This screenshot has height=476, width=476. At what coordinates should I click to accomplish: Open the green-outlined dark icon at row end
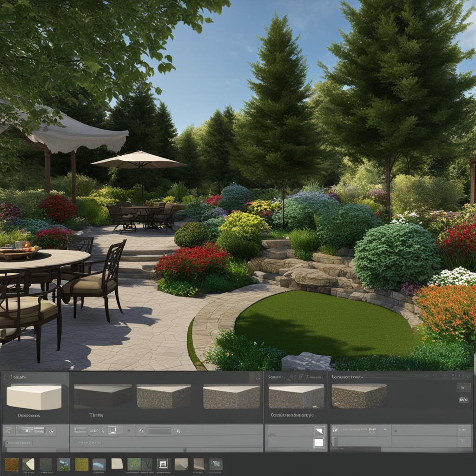pos(216,464)
